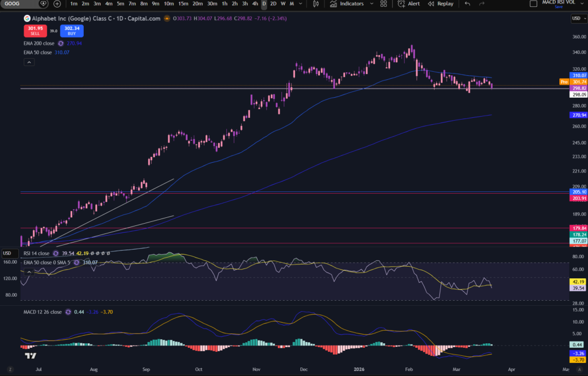The height and width of the screenshot is (376, 588).
Task: Click the 310.07 EMA price label on axis
Action: pyautogui.click(x=579, y=75)
